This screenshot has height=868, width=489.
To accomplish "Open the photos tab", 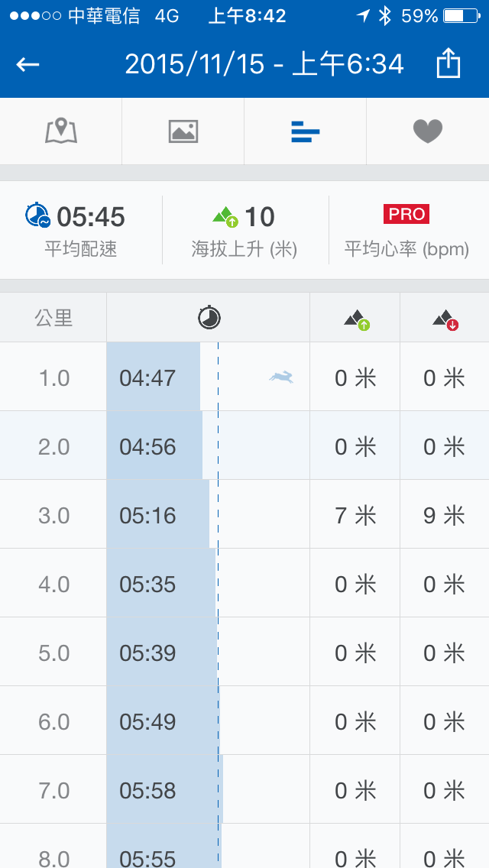I will pyautogui.click(x=183, y=131).
